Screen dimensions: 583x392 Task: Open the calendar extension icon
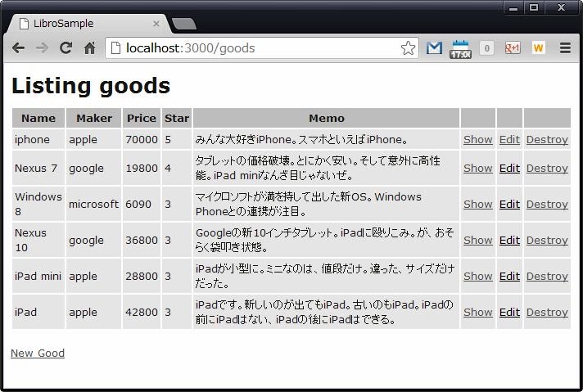click(x=460, y=48)
